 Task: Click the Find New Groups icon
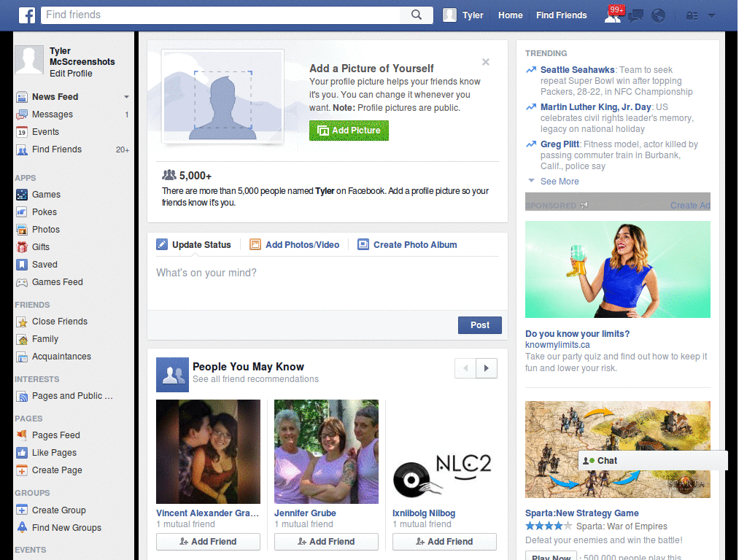22,527
